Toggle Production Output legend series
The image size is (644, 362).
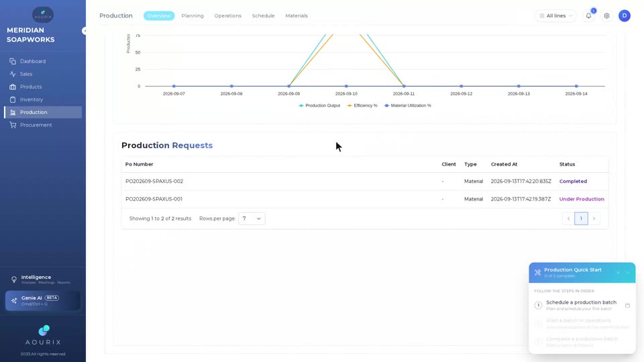pos(319,105)
